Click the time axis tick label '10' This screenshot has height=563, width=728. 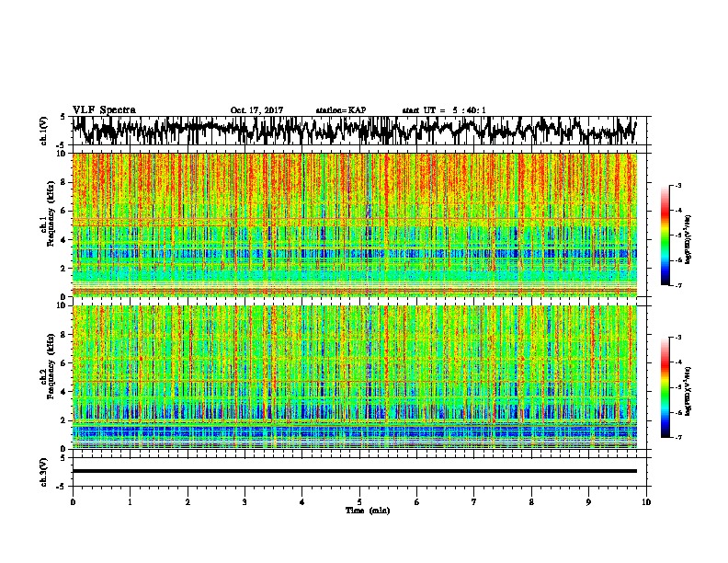646,502
